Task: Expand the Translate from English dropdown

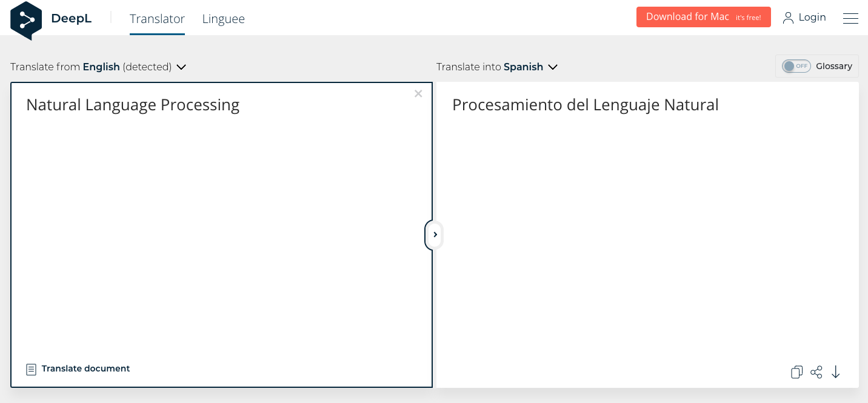Action: [x=98, y=67]
